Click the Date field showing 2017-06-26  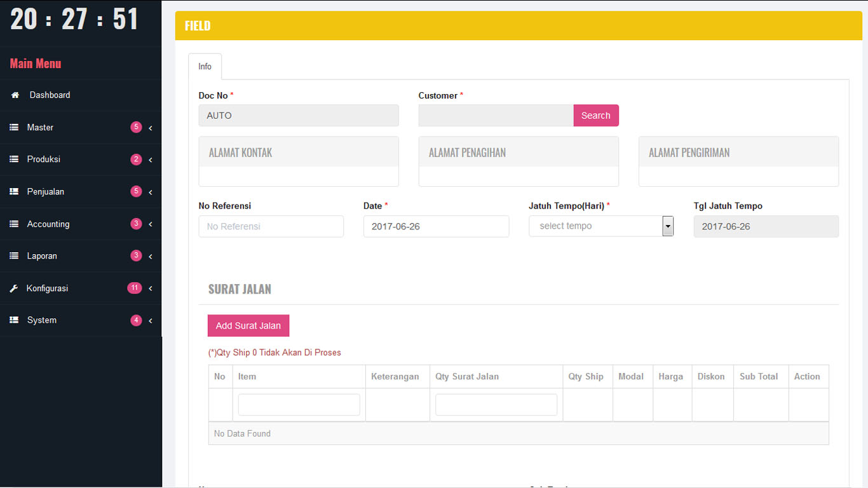tap(436, 226)
